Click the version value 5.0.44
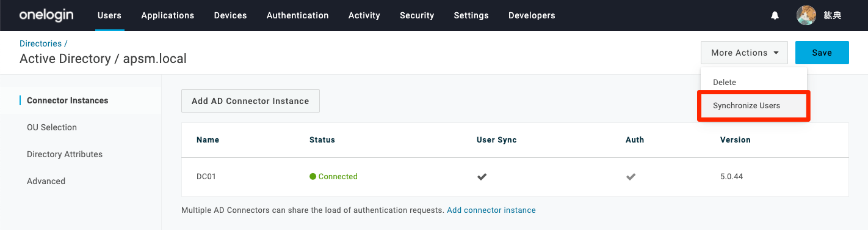Viewport: 868px width, 230px height. (x=731, y=177)
